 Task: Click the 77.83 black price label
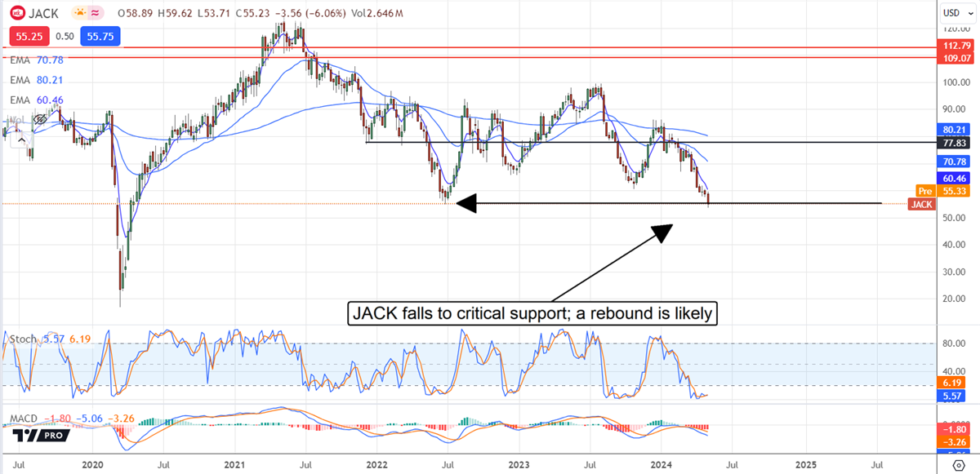coord(955,142)
